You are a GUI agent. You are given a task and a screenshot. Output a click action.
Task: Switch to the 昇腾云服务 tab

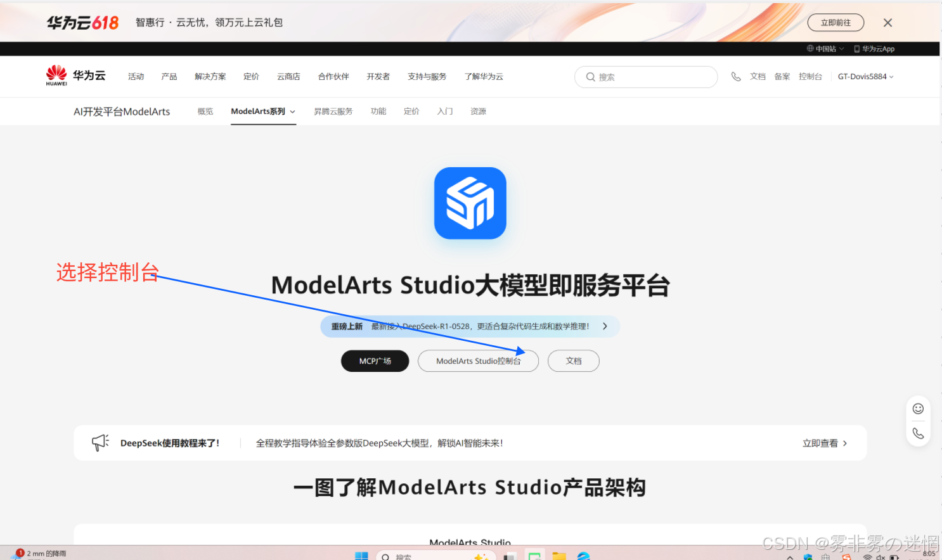coord(333,111)
